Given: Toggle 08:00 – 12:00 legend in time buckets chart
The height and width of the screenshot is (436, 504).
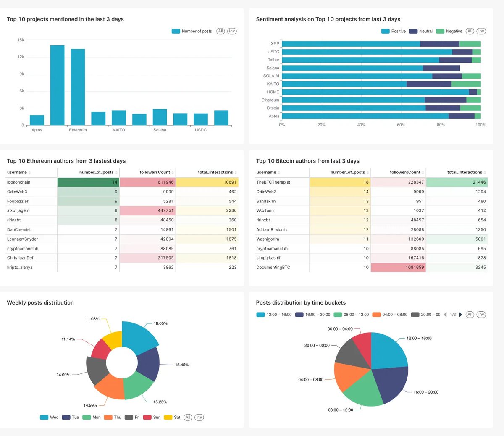Looking at the screenshot, I should [352, 315].
